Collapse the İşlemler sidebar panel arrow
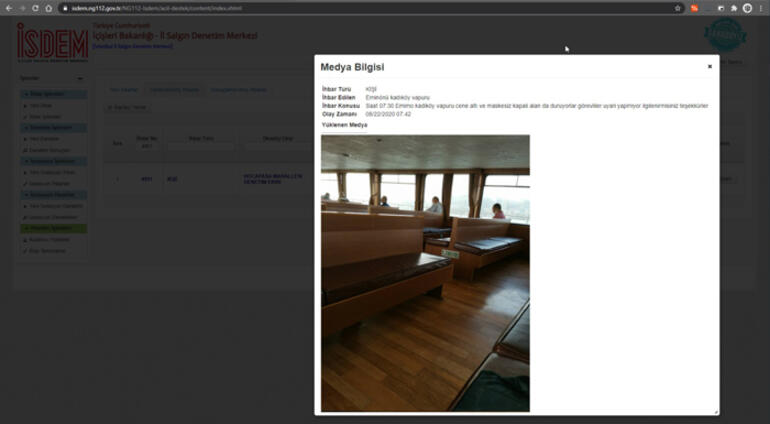Screen dimensions: 770x424 click(x=80, y=78)
